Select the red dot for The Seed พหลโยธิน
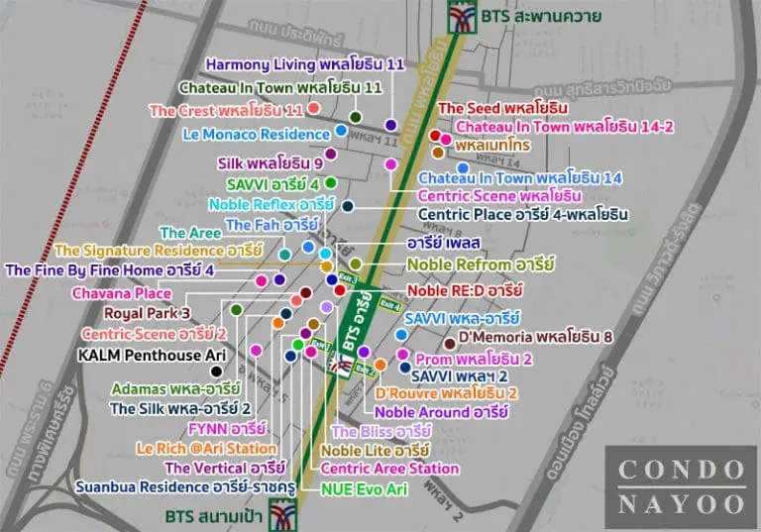 [435, 136]
